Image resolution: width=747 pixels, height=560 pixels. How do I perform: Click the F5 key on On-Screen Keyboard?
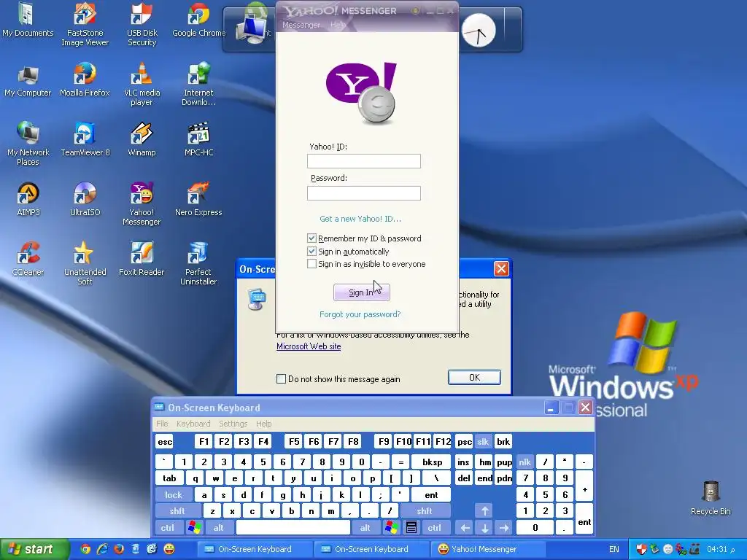click(294, 442)
